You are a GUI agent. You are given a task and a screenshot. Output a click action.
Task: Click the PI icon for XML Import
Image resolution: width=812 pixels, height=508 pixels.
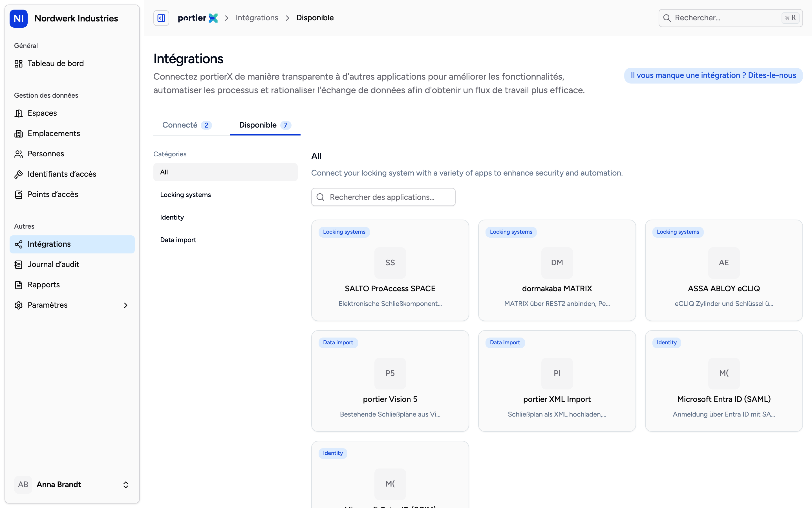(557, 373)
